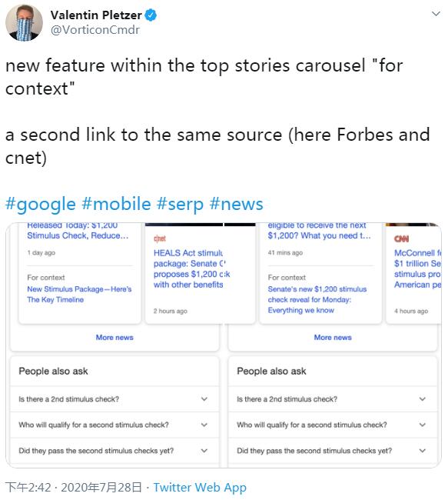Expand right 'Did they pass' question chevron

point(423,451)
